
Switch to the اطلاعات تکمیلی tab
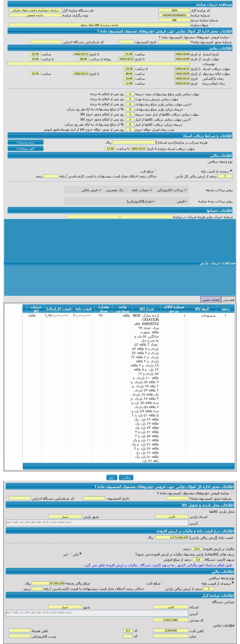(210, 300)
